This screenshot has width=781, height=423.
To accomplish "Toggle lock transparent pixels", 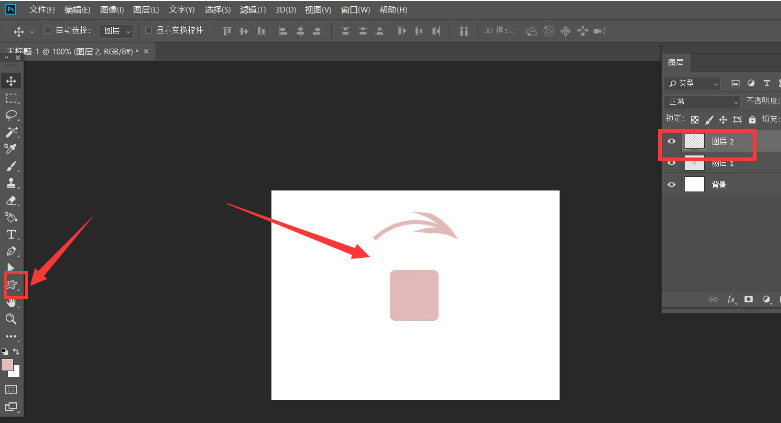I will click(695, 120).
